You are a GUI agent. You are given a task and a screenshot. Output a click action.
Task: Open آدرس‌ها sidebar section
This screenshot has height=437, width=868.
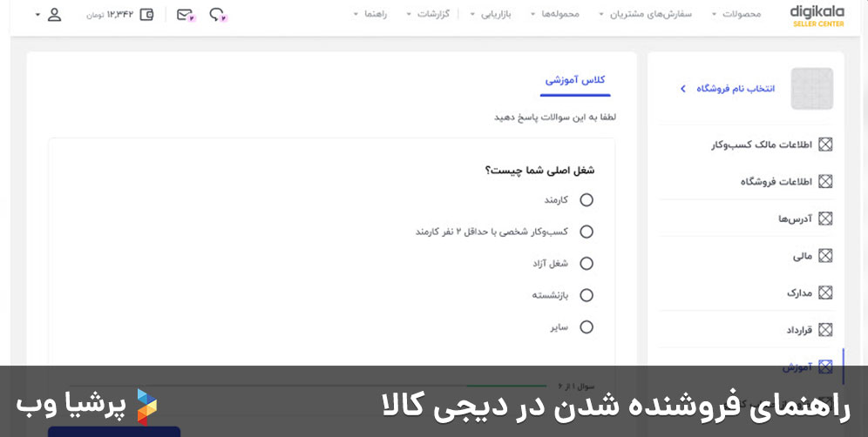(x=795, y=218)
